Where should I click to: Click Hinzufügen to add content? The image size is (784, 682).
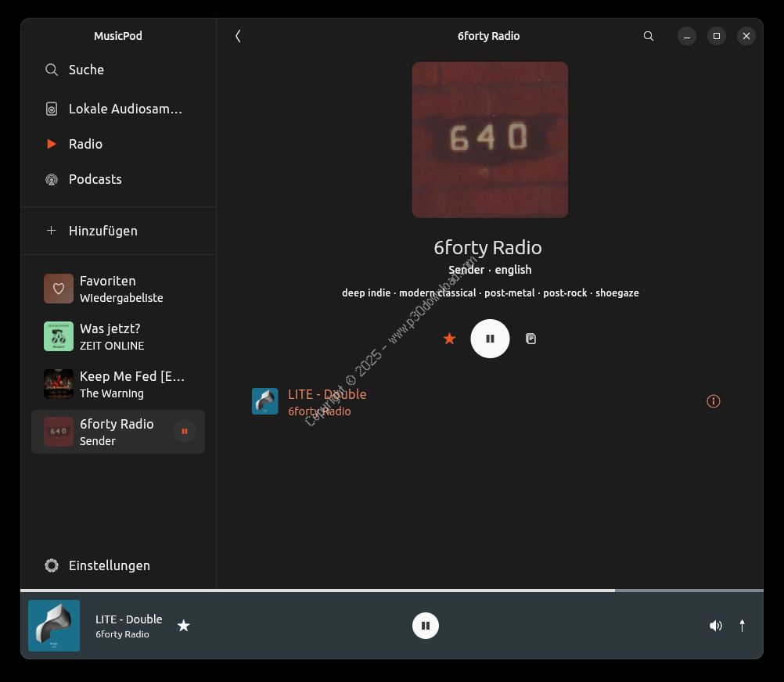click(102, 231)
